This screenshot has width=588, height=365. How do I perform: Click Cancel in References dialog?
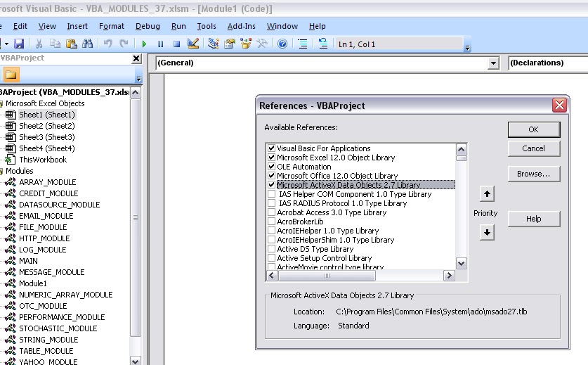(534, 148)
